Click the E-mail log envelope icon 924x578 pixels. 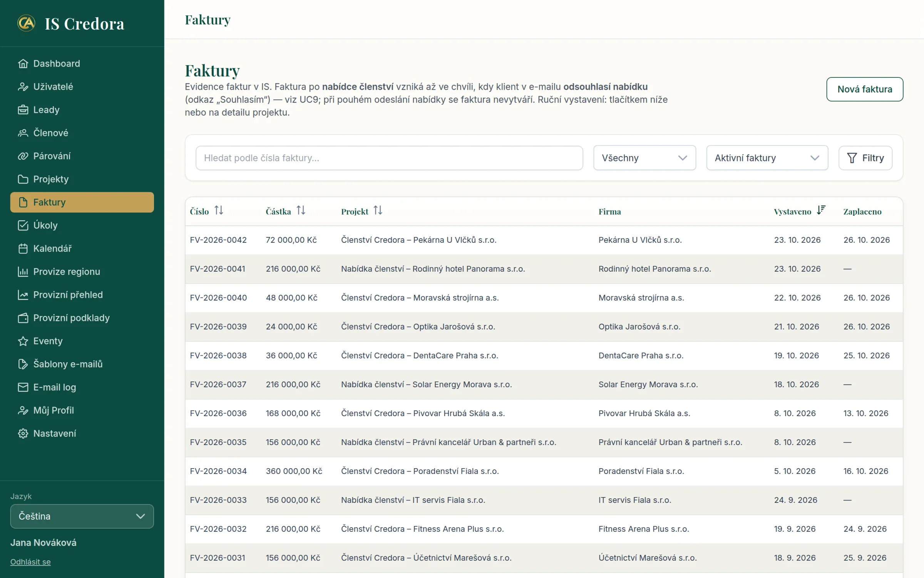pyautogui.click(x=23, y=387)
